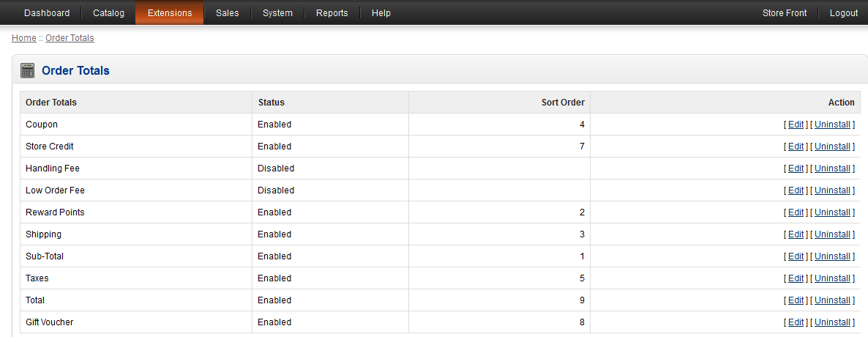The height and width of the screenshot is (337, 868).
Task: Open the Sales menu
Action: coord(228,13)
